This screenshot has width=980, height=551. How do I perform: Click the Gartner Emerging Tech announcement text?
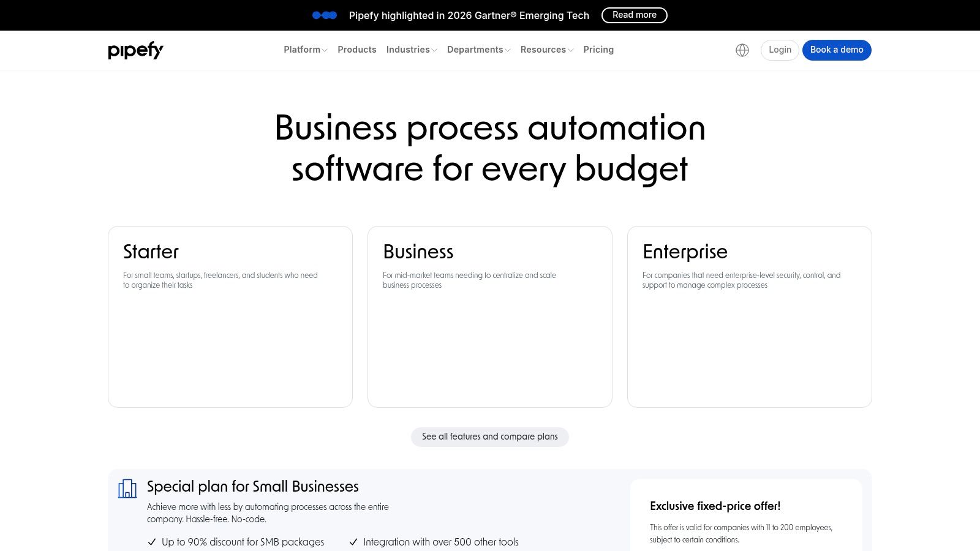[469, 15]
